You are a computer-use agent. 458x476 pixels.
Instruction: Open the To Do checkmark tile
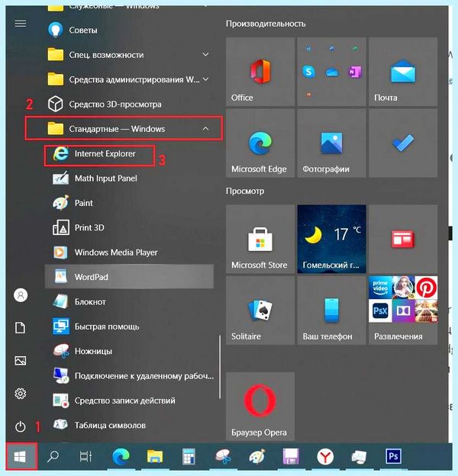click(403, 143)
